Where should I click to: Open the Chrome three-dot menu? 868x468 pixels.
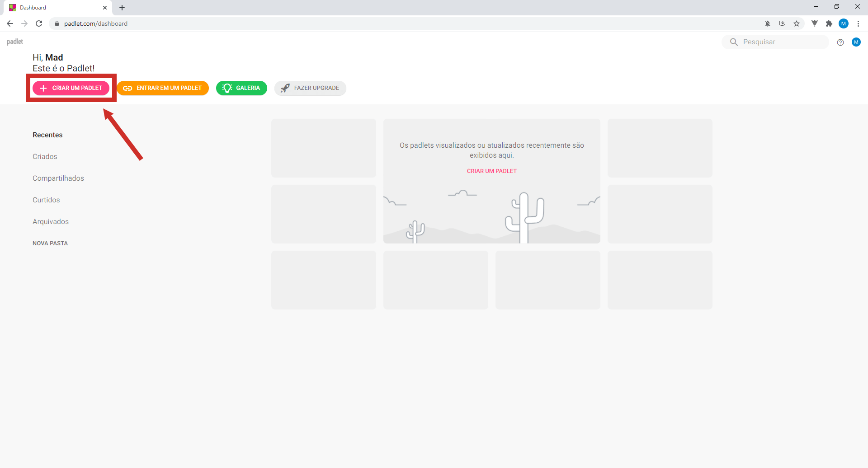tap(858, 23)
